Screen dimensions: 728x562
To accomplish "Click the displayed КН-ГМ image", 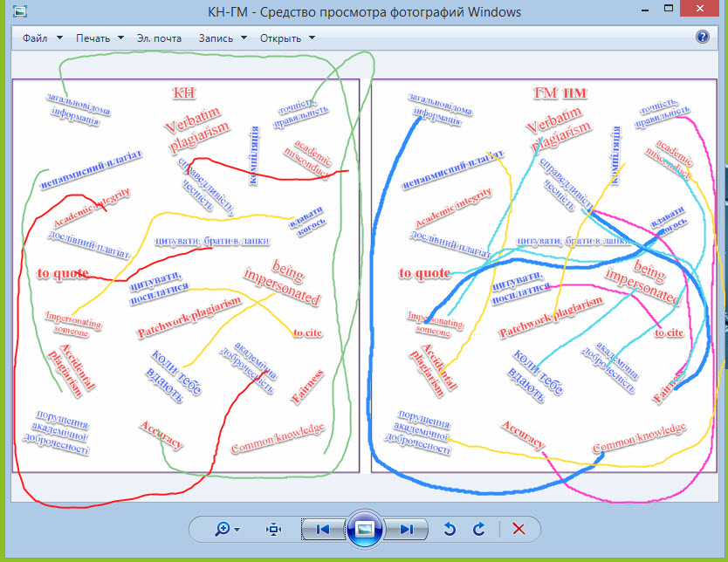I will (x=364, y=276).
